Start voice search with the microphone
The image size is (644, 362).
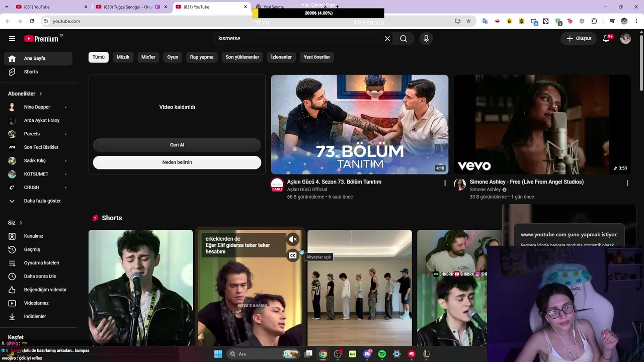click(x=426, y=39)
